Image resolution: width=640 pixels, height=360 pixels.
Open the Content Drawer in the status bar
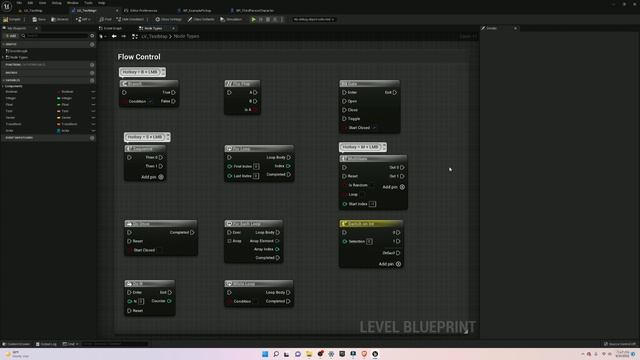click(x=16, y=344)
